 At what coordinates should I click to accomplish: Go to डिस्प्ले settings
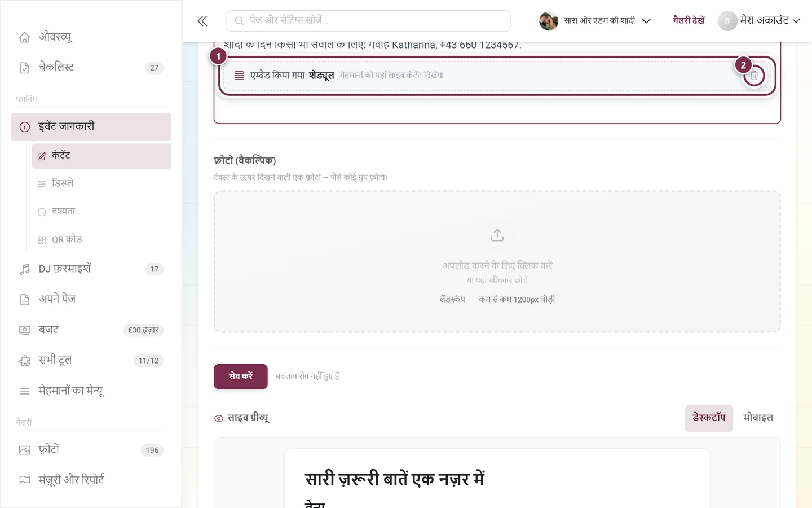click(101, 184)
